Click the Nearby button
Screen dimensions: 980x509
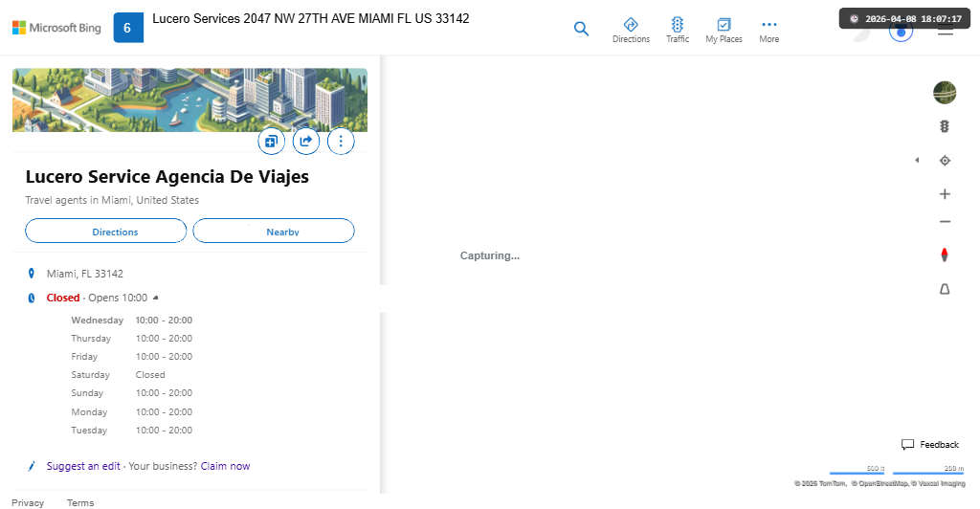click(274, 232)
